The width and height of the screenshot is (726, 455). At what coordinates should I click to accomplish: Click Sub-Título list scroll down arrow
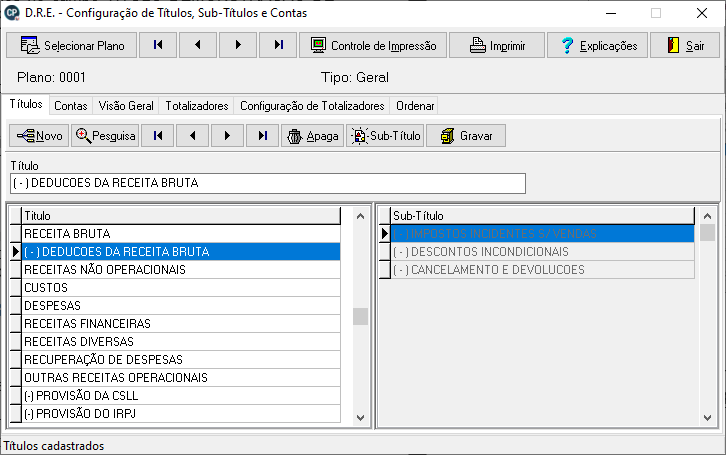point(707,418)
